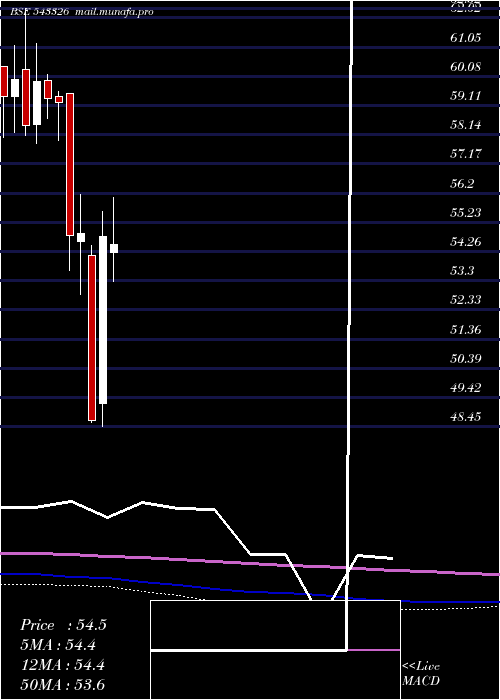Open the mail.munafa.pro watermark link
Screen dimensions: 500x700
point(113,12)
